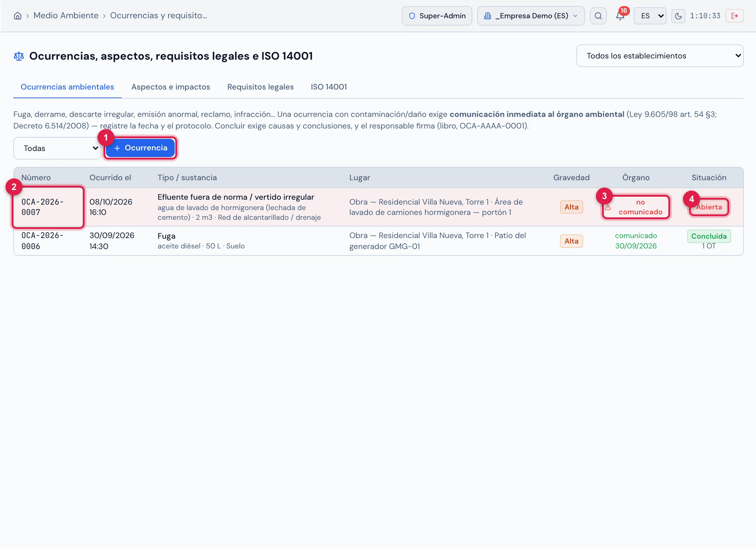
Task: Click 'Medio Ambiente' breadcrumb link
Action: [x=66, y=16]
